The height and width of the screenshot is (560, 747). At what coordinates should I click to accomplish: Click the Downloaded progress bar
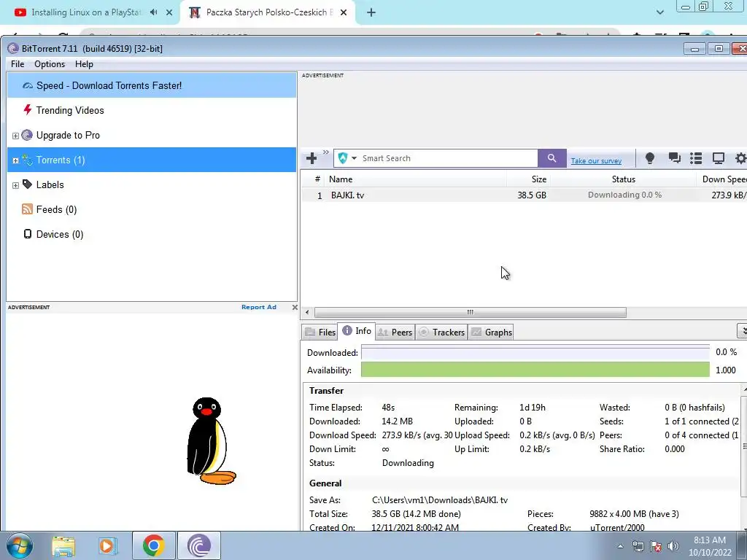(x=535, y=352)
